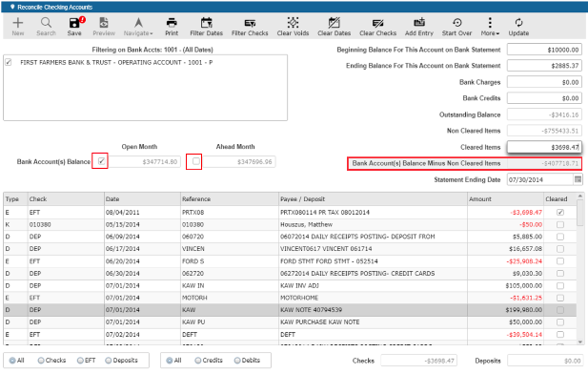Click the FORD STMT payee cell
Viewport: 588px width, 373px height.
pos(374,261)
